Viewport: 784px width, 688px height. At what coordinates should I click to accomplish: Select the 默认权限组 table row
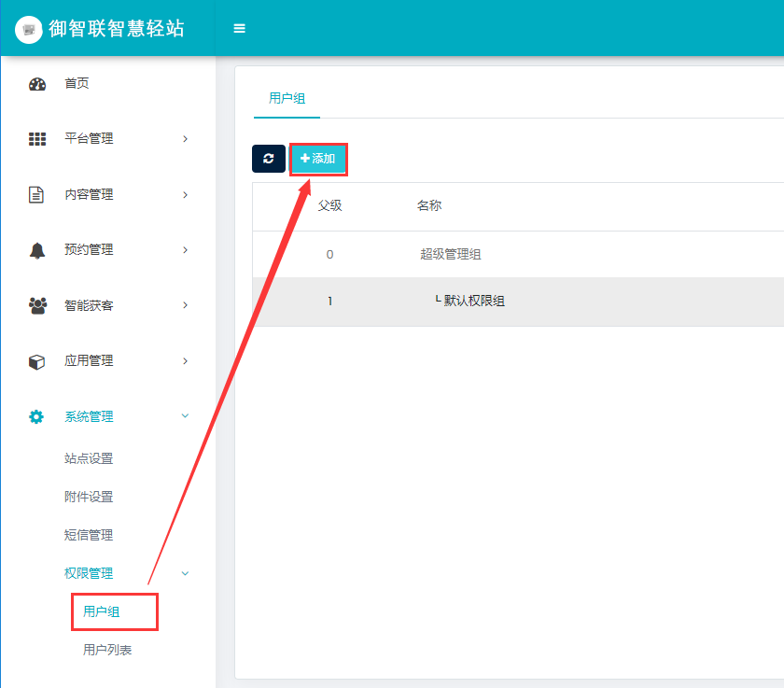tap(473, 301)
